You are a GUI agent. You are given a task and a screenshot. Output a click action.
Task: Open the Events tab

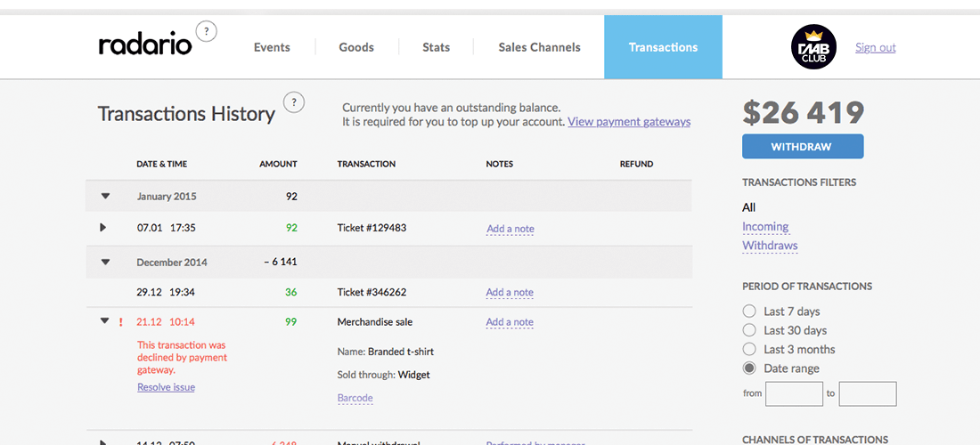click(x=272, y=47)
